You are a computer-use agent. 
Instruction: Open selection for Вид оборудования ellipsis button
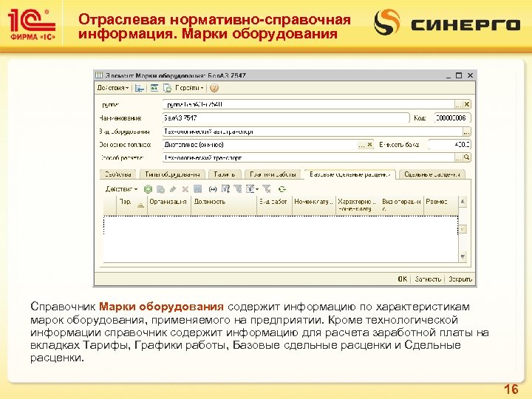tap(467, 132)
